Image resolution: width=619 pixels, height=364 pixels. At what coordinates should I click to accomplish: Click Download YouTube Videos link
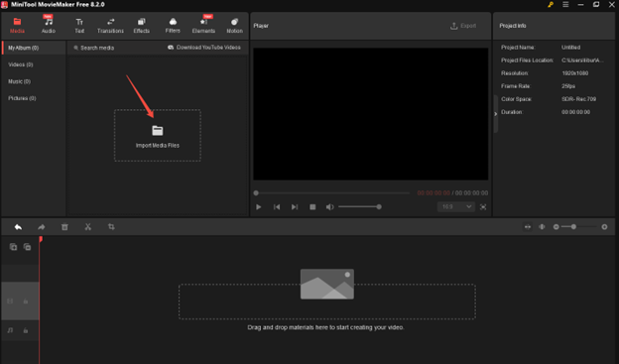tap(204, 48)
